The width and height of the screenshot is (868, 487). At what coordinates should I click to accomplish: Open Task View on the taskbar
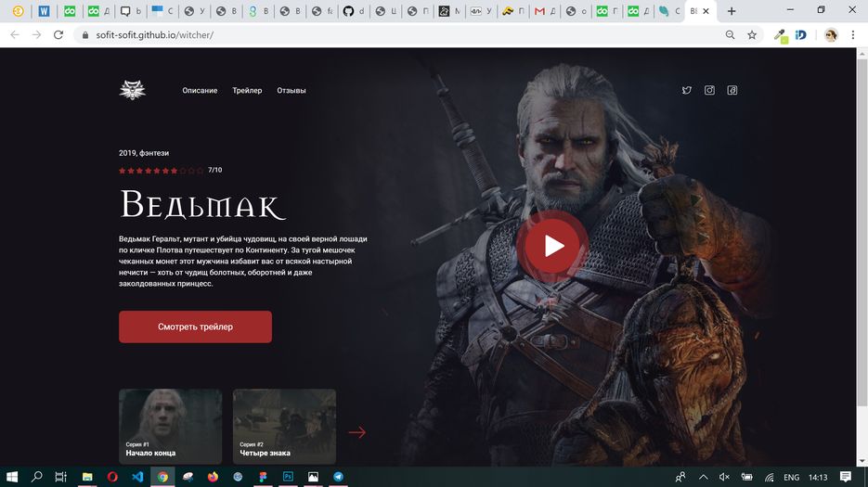[x=61, y=477]
